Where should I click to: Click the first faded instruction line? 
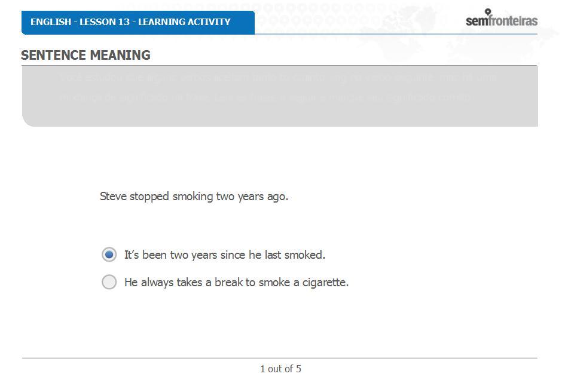tap(278, 78)
